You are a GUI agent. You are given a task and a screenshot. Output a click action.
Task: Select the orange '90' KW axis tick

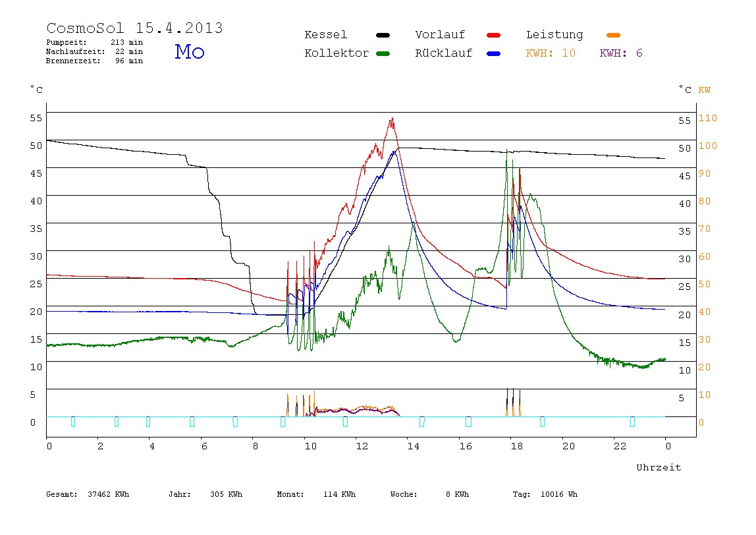click(x=705, y=174)
